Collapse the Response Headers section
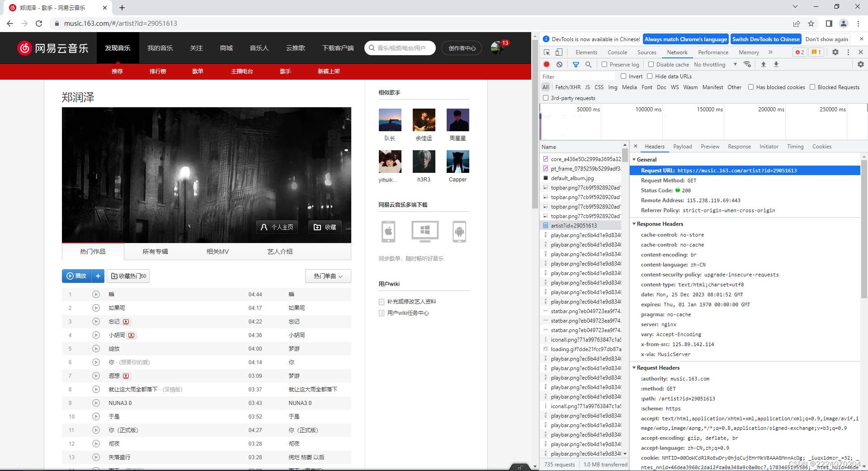This screenshot has height=471, width=868. coord(634,224)
